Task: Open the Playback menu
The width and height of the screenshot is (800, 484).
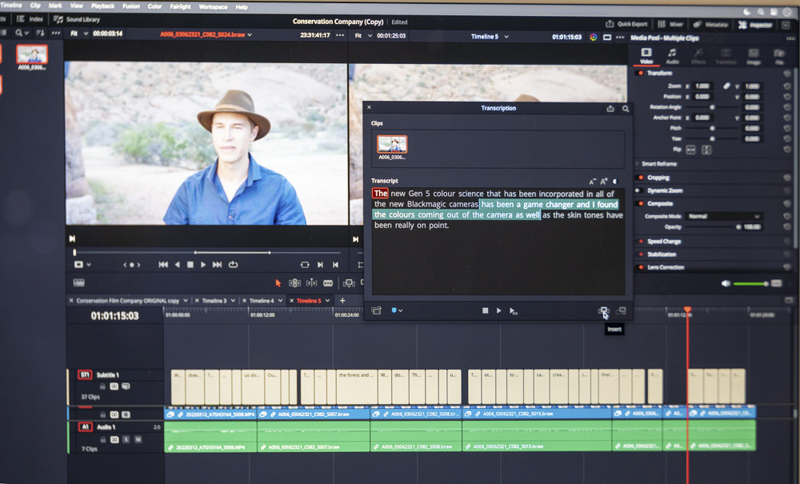Action: tap(103, 6)
